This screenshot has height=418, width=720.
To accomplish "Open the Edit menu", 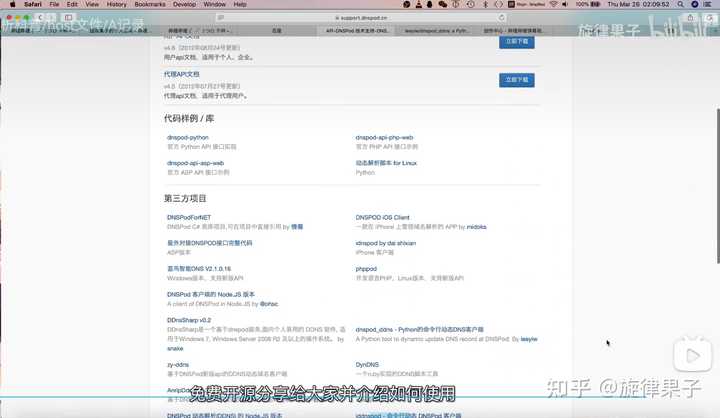I will (x=72, y=4).
